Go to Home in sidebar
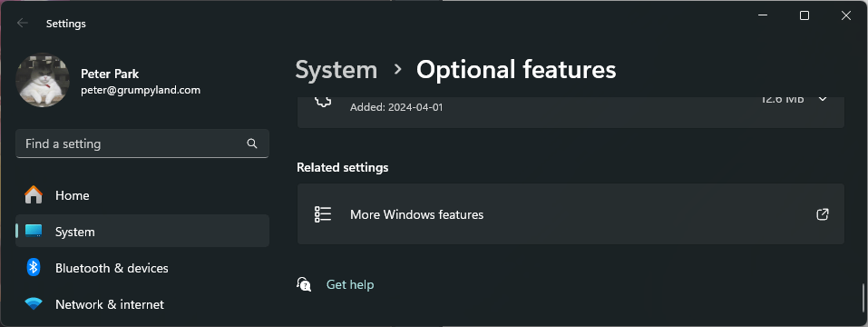 142,195
